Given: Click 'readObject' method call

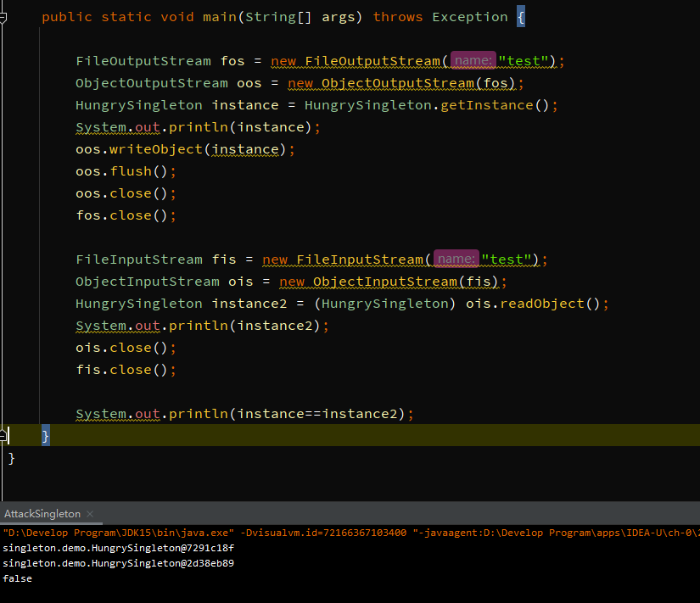Looking at the screenshot, I should [x=542, y=304].
